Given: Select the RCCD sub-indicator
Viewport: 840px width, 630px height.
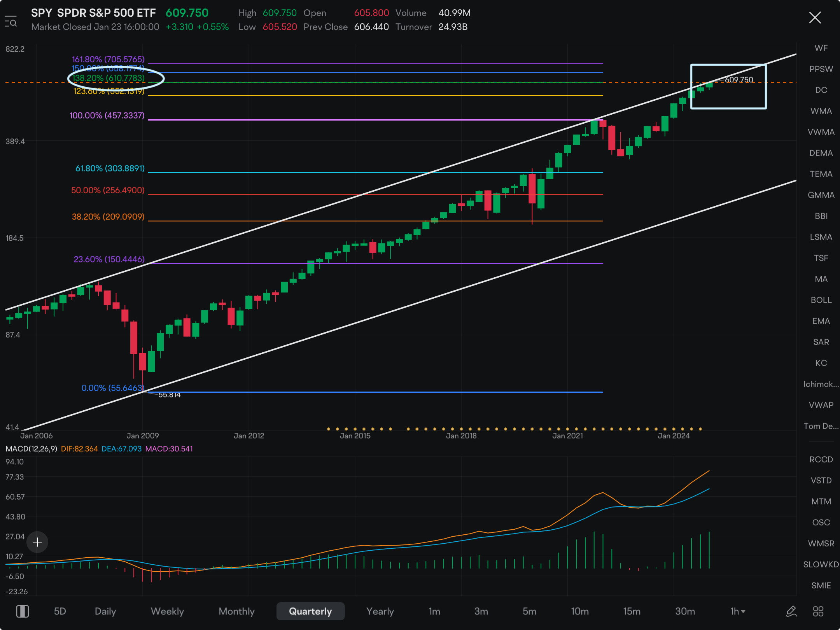Looking at the screenshot, I should [x=821, y=460].
